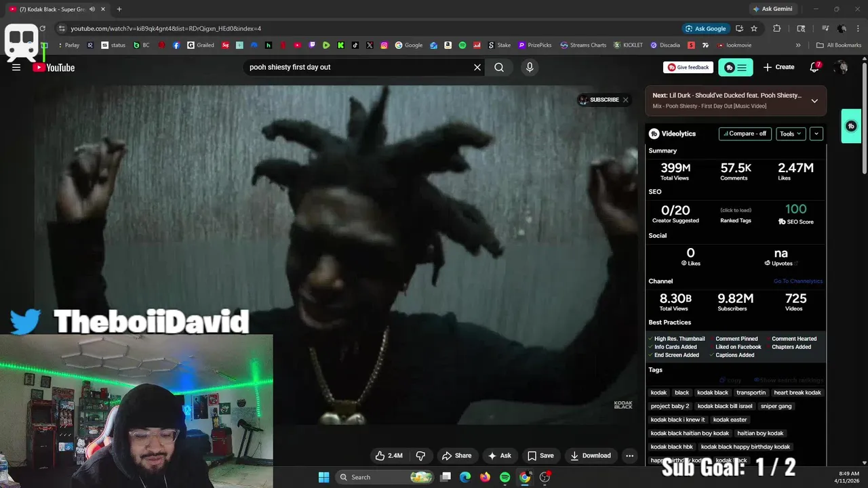
Task: Collapse Videolytics panel with chevron
Action: [x=816, y=134]
